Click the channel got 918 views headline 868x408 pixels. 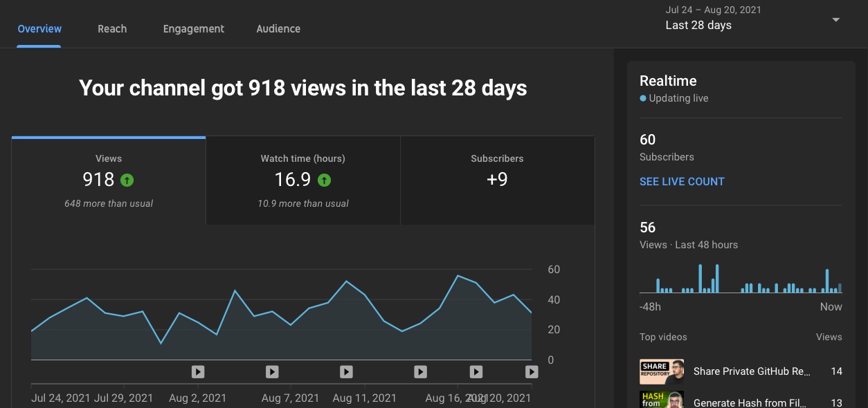coord(303,89)
